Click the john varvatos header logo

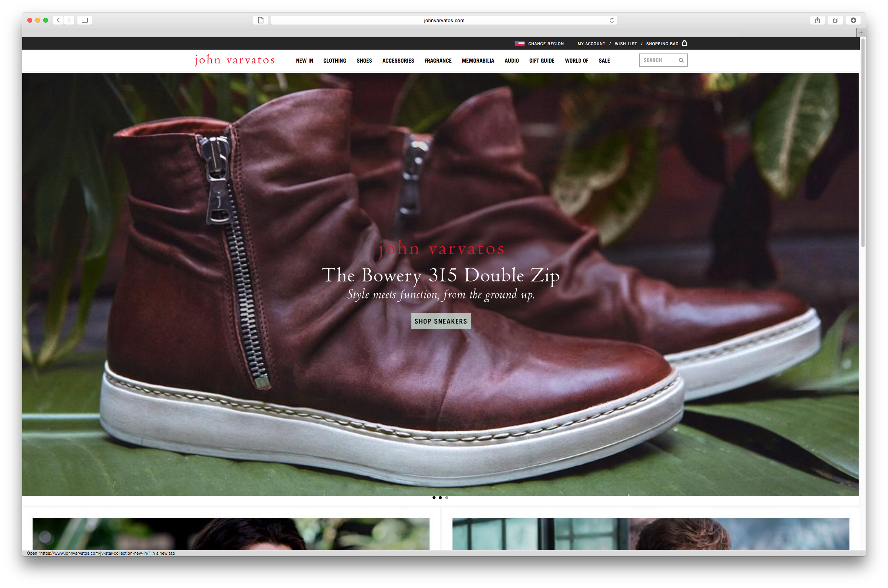click(234, 60)
